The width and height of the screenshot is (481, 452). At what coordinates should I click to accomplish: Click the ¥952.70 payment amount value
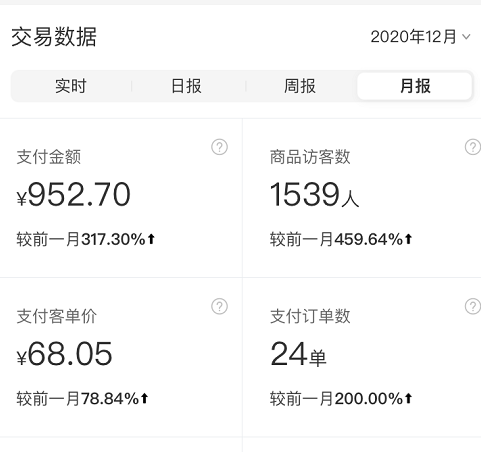point(73,194)
